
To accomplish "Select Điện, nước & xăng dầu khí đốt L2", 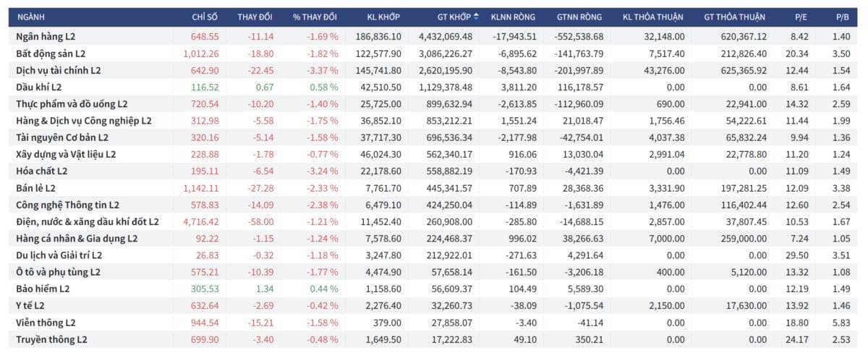I will pyautogui.click(x=88, y=221).
